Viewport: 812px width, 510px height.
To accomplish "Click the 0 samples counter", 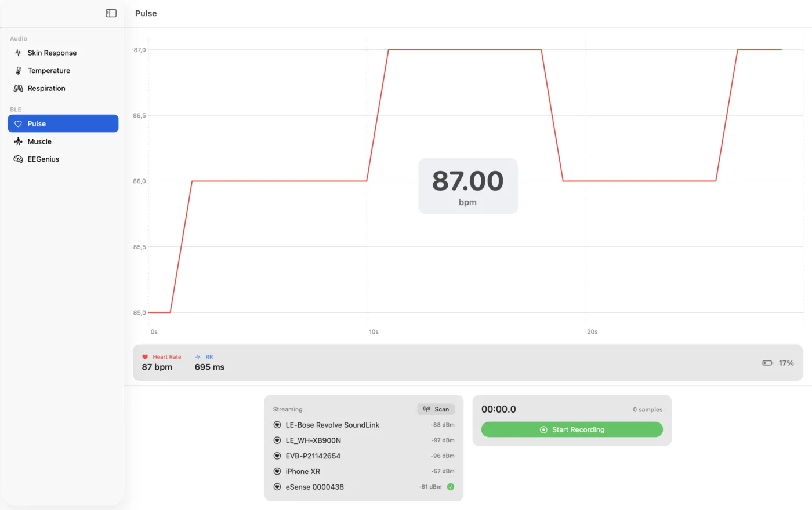I will [648, 410].
